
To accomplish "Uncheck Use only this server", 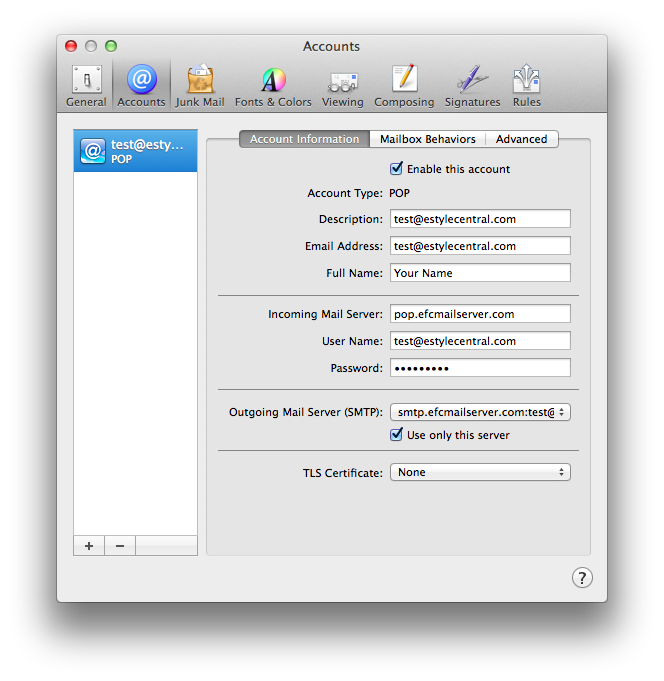I will [x=397, y=435].
